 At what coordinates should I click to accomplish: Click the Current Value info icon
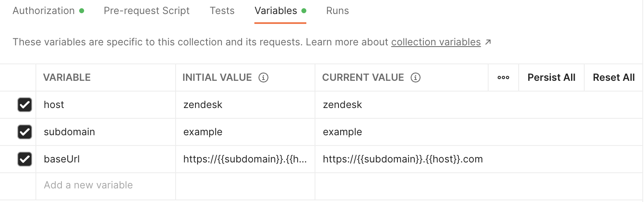pos(416,78)
